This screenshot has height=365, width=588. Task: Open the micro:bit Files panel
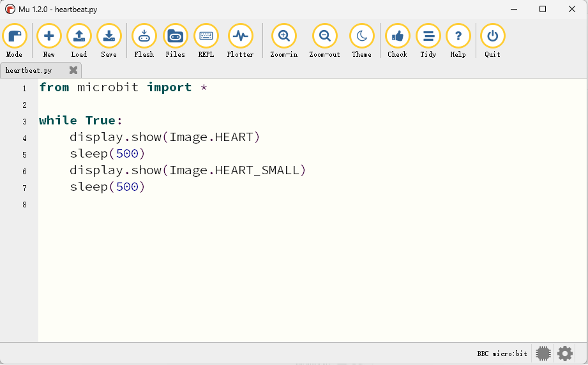point(175,40)
